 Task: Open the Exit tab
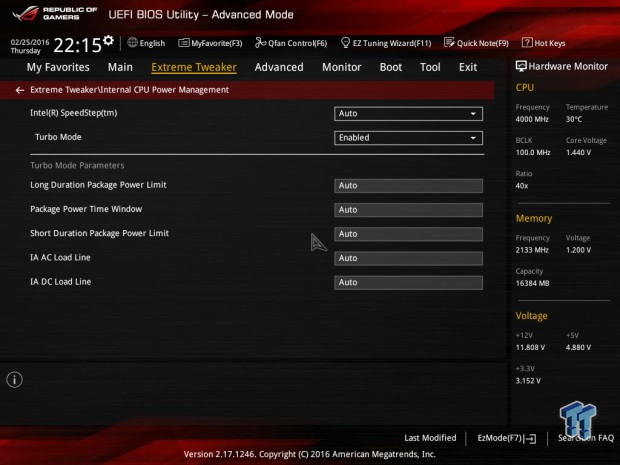coord(468,67)
